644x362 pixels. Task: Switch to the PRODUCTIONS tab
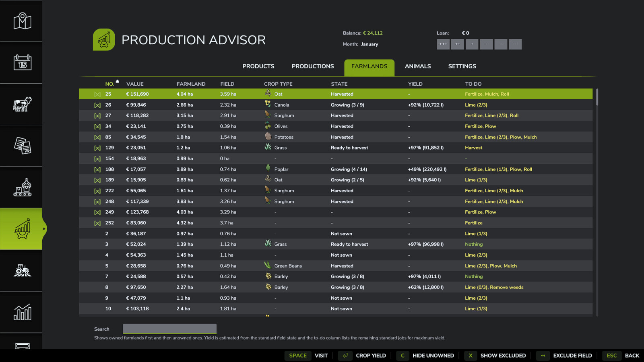pyautogui.click(x=313, y=66)
